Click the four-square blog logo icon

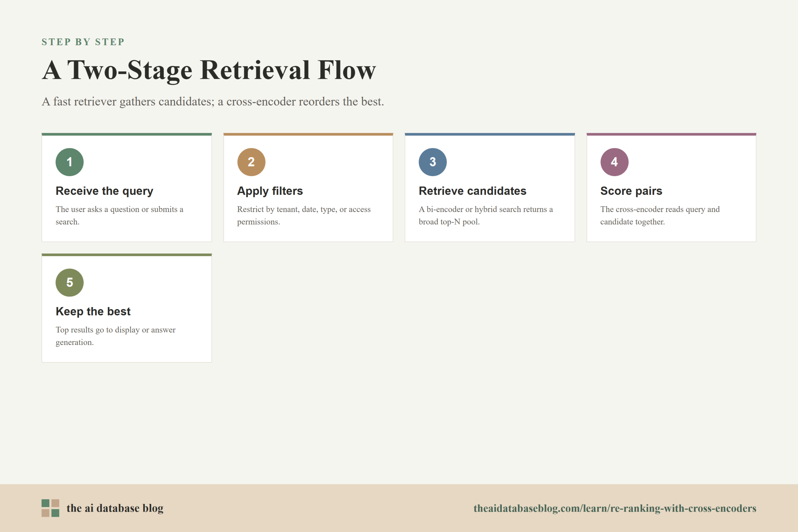50,508
